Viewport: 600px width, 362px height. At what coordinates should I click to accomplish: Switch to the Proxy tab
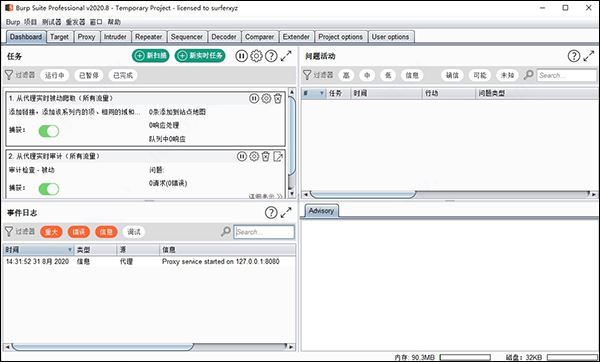[x=86, y=37]
